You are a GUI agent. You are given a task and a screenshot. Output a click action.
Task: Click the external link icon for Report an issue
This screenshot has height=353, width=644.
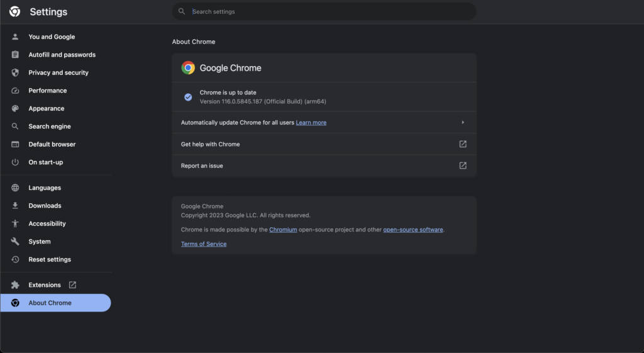click(463, 165)
